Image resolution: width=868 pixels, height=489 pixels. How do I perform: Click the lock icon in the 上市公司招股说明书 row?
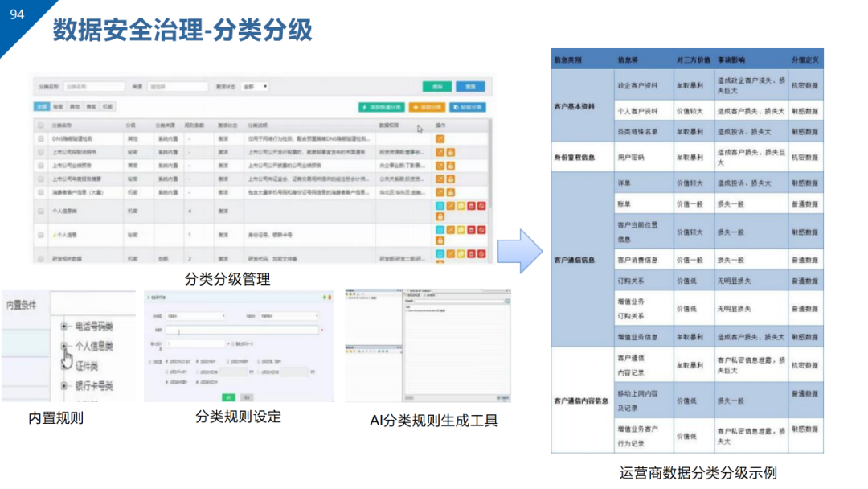[x=451, y=152]
